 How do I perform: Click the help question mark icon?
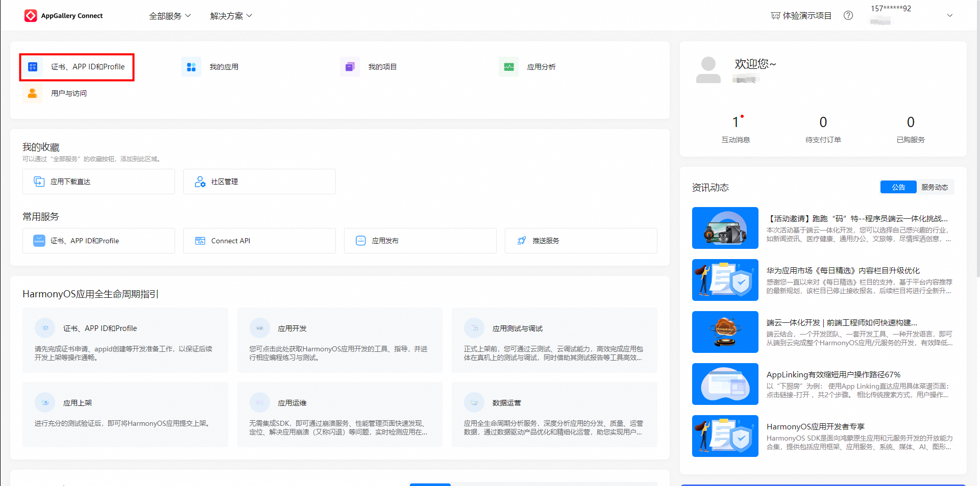848,15
